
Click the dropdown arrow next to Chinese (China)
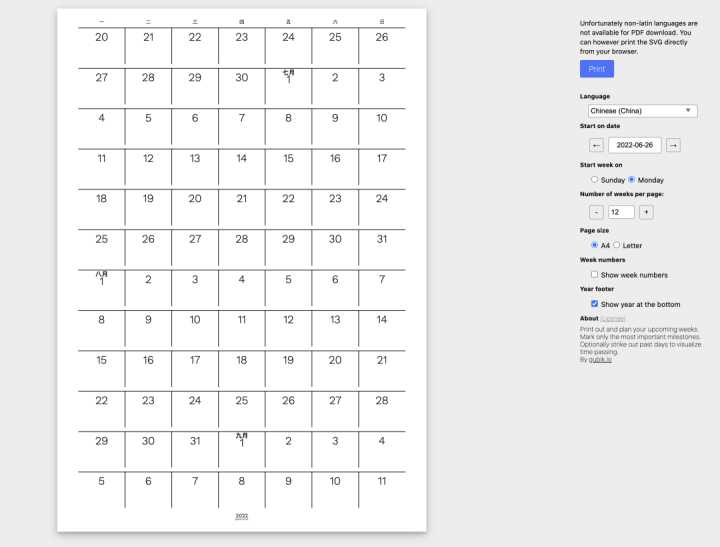click(x=689, y=111)
